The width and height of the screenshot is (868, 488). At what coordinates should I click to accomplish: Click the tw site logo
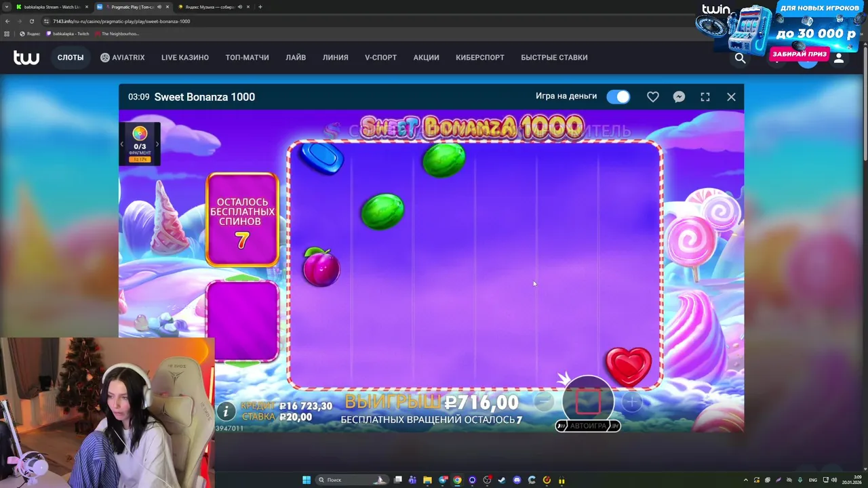[x=26, y=58]
